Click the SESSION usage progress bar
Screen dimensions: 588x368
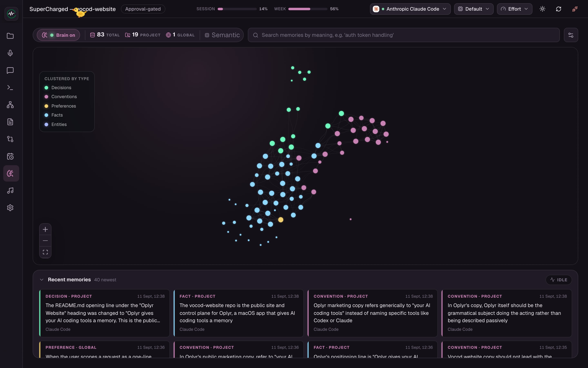[237, 9]
